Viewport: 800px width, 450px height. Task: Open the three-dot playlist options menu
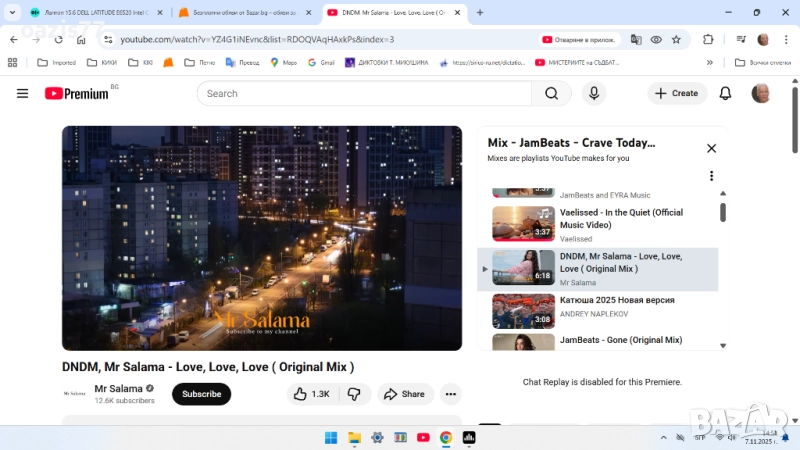tap(711, 176)
